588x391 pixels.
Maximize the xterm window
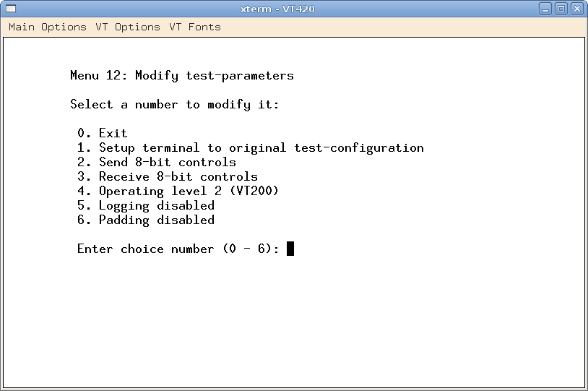tap(561, 9)
